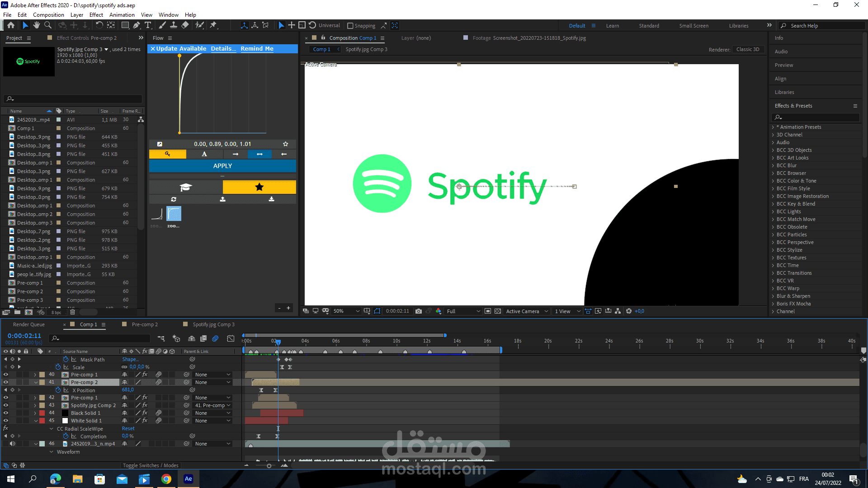
Task: Select the Eraser tool
Action: [x=185, y=25]
